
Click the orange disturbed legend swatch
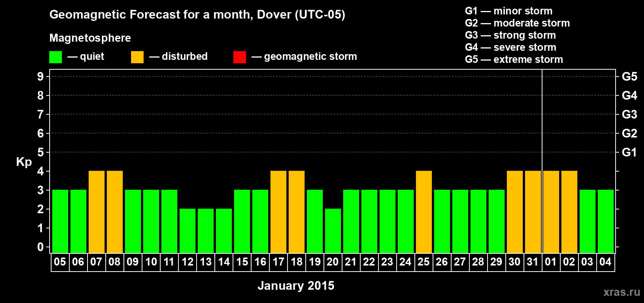coord(137,57)
